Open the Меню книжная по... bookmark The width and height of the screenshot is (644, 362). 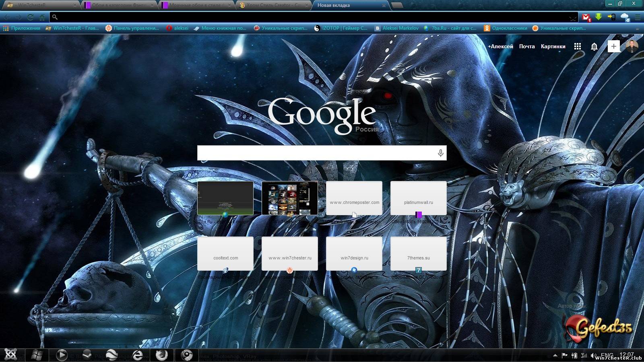coord(220,28)
